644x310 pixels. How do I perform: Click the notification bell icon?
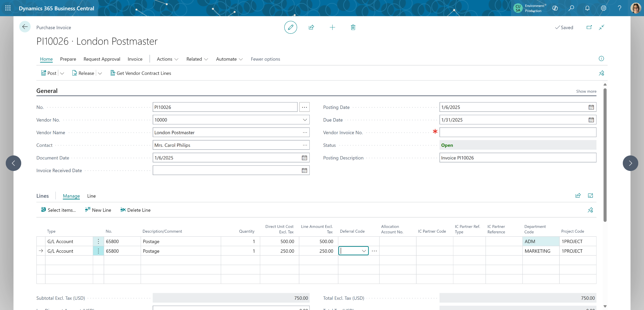(x=587, y=8)
